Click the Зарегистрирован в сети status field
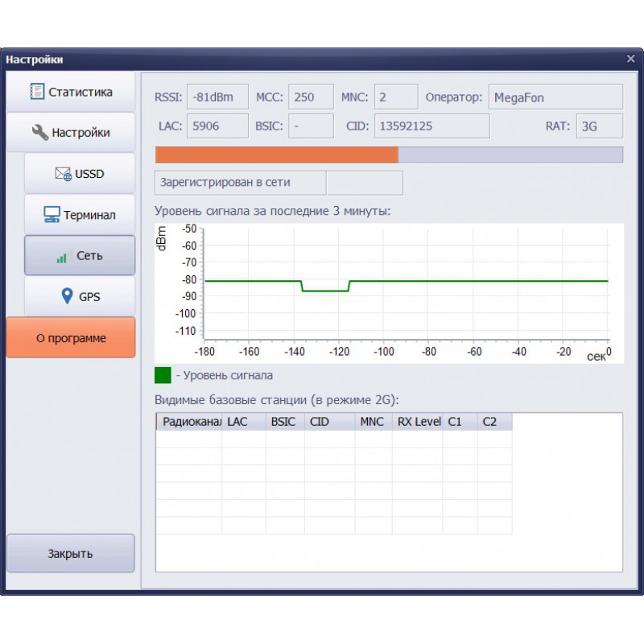 click(240, 183)
